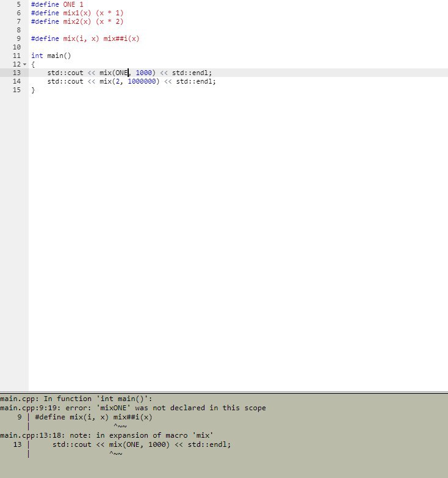Screen dimensions: 448x478
Task: Select line number 11 in the gutter
Action: pos(16,56)
